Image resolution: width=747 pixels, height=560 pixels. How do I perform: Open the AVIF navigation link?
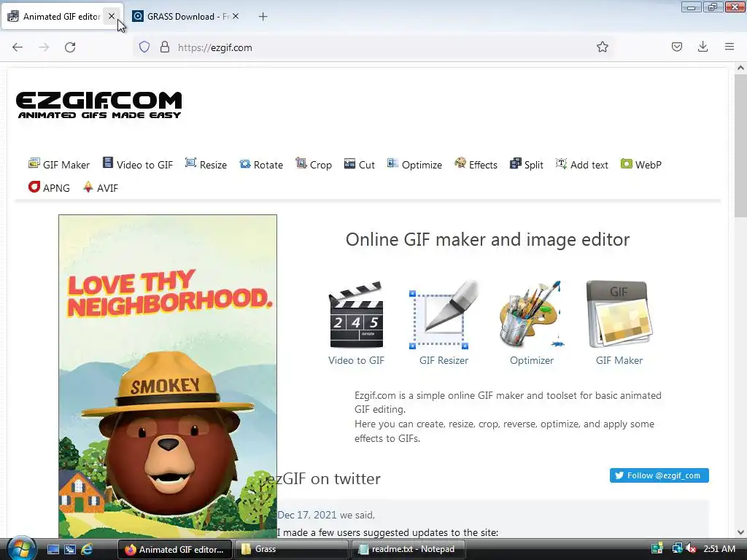pyautogui.click(x=101, y=187)
